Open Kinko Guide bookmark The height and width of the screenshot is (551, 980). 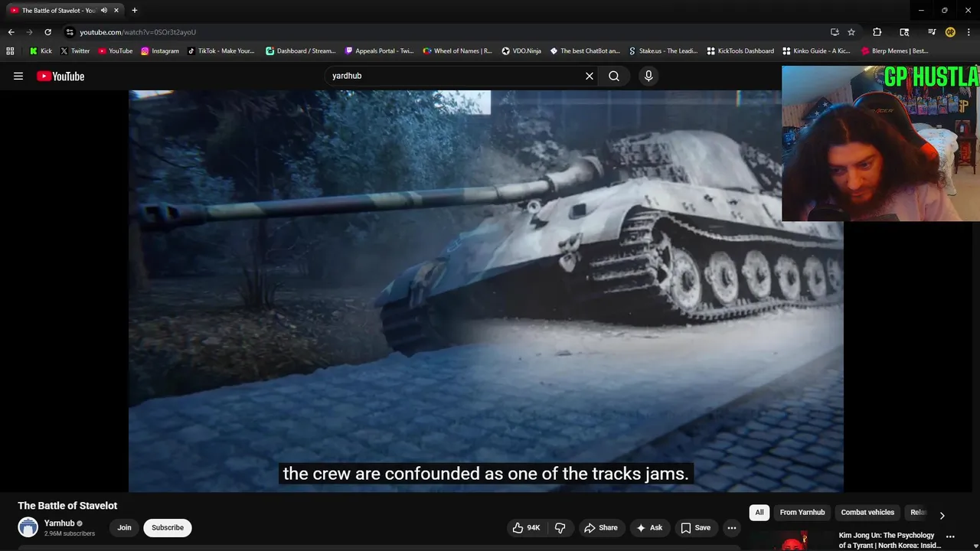(x=817, y=51)
